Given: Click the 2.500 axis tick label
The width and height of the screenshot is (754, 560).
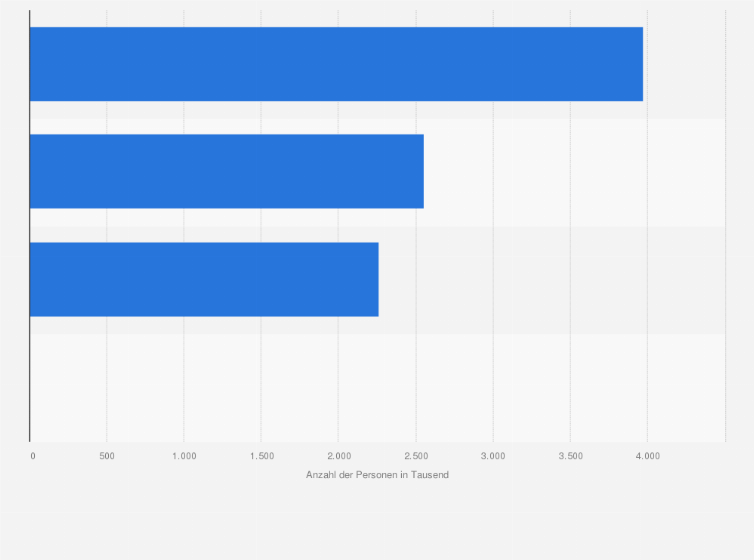Looking at the screenshot, I should click(416, 456).
